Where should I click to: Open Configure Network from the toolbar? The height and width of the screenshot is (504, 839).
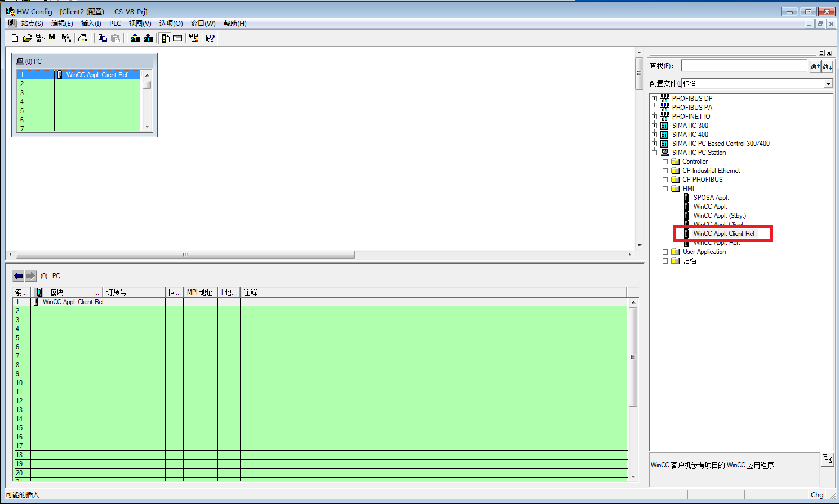pyautogui.click(x=194, y=38)
